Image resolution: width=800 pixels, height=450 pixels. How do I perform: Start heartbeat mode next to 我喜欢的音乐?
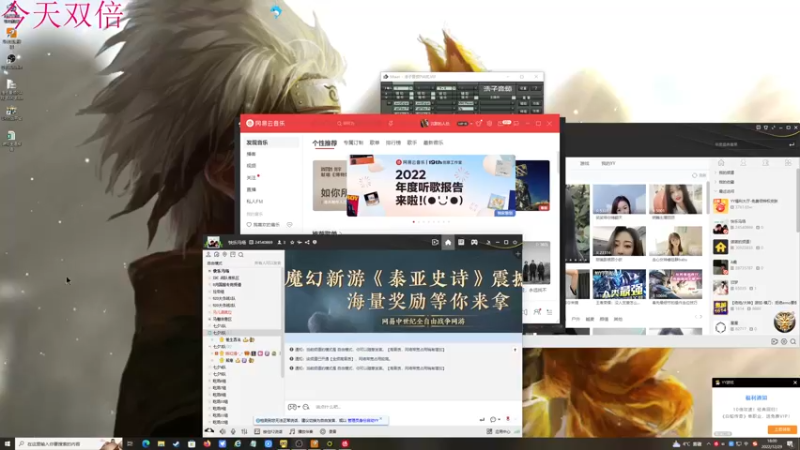pos(290,224)
